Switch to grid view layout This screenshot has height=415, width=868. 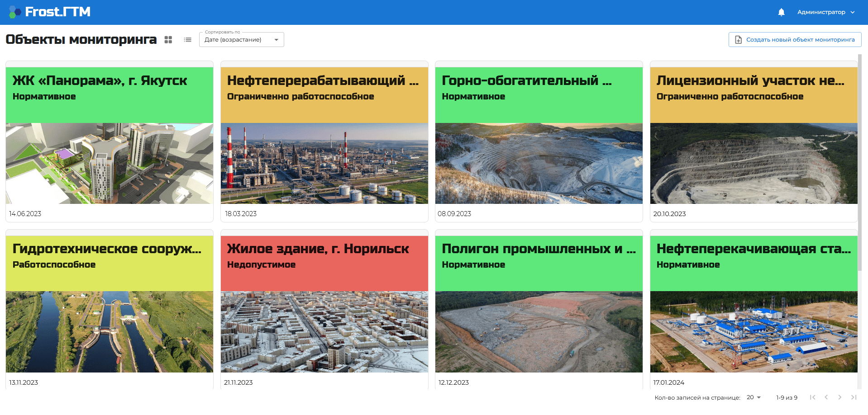coord(168,40)
